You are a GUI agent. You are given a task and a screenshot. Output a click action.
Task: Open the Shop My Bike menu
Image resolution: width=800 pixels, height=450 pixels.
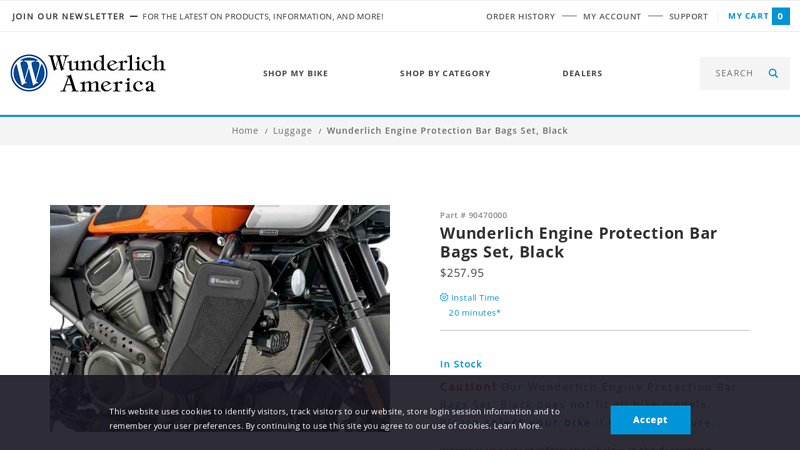(295, 73)
